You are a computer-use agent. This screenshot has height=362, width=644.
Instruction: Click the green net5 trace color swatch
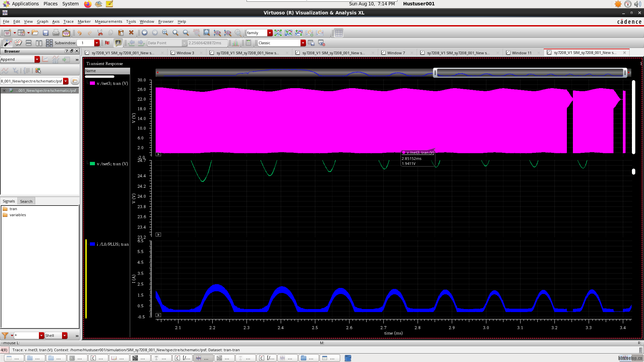(92, 164)
